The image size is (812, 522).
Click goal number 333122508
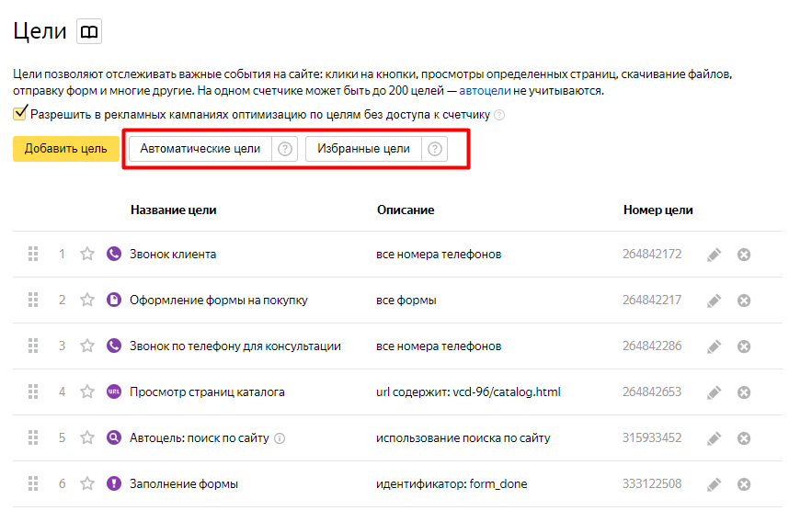coord(652,483)
